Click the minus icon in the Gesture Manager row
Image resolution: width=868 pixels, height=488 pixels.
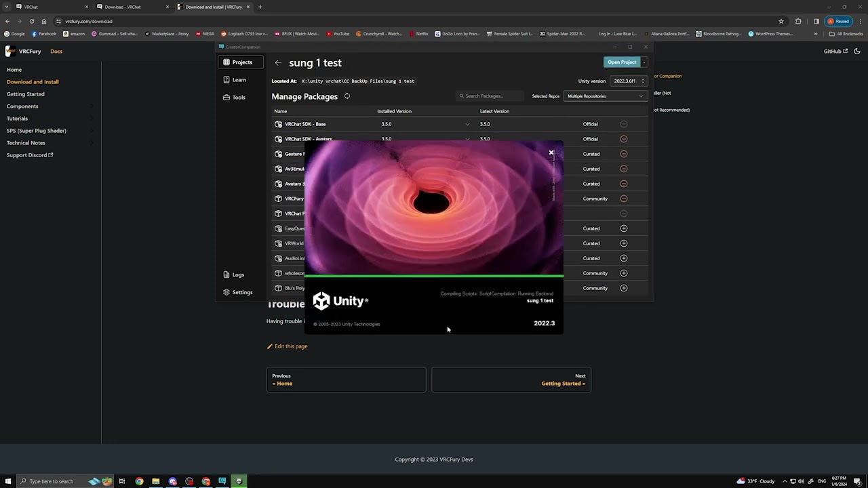pos(624,154)
